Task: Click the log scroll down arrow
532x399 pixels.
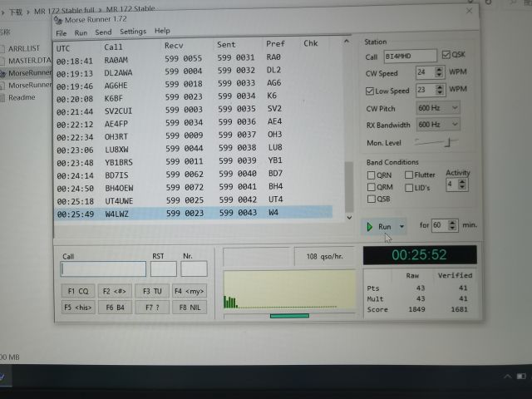Action: click(x=349, y=218)
